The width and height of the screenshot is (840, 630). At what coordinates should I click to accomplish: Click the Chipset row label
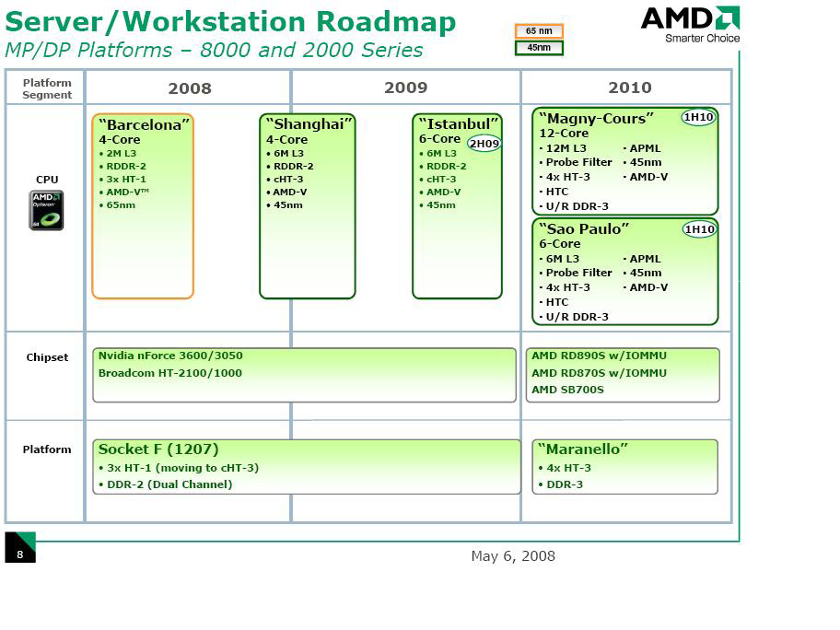point(47,357)
